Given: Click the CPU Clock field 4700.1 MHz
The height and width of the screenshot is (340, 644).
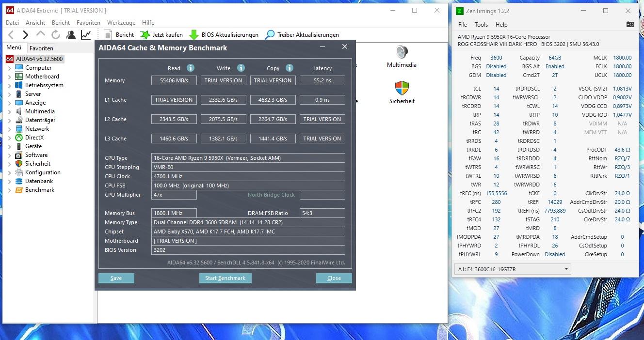Looking at the screenshot, I should pos(248,176).
